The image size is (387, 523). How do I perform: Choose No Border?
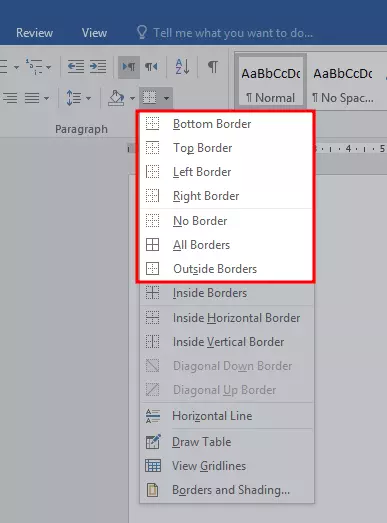[x=226, y=221]
